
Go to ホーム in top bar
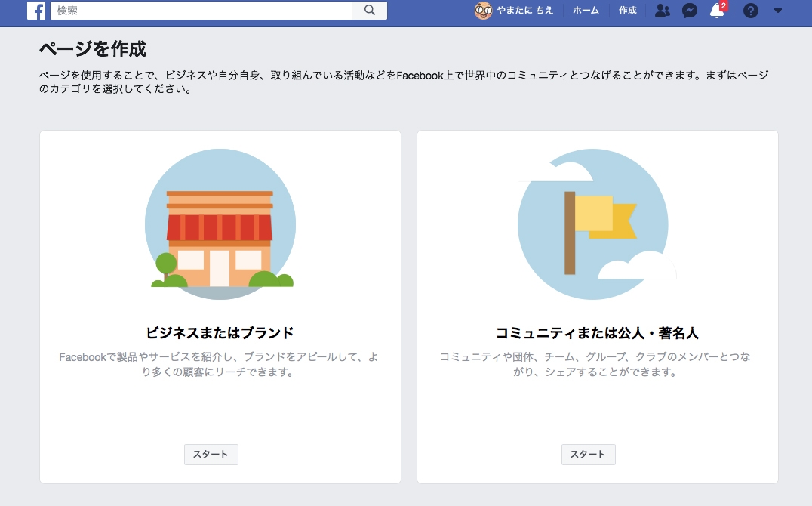click(x=586, y=11)
